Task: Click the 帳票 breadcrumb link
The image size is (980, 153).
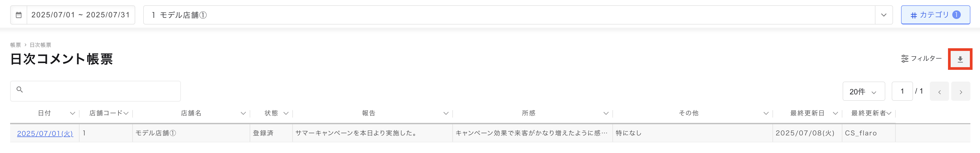Action: coord(15,45)
